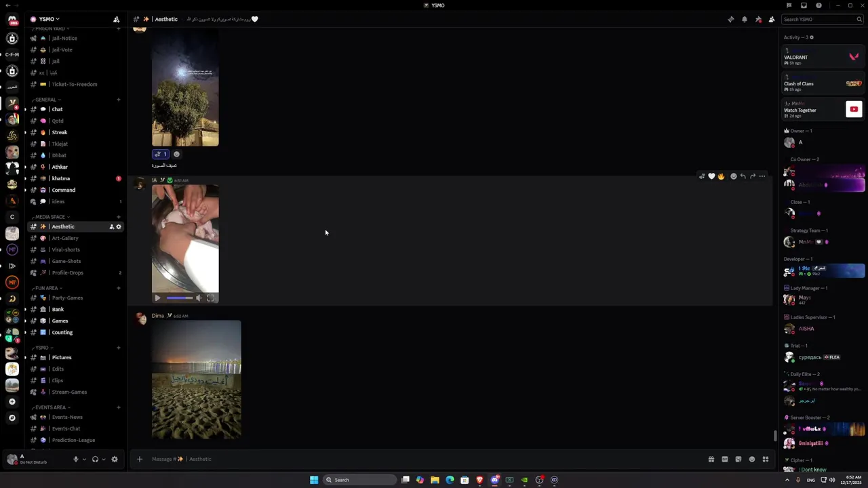The width and height of the screenshot is (868, 488).
Task: Open Discover servers compass icon
Action: coord(12,418)
